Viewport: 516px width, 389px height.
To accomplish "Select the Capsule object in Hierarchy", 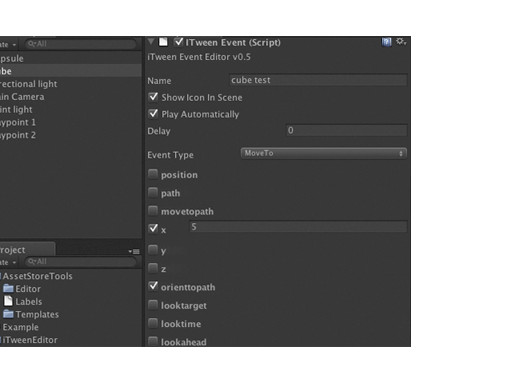I will pos(71,58).
